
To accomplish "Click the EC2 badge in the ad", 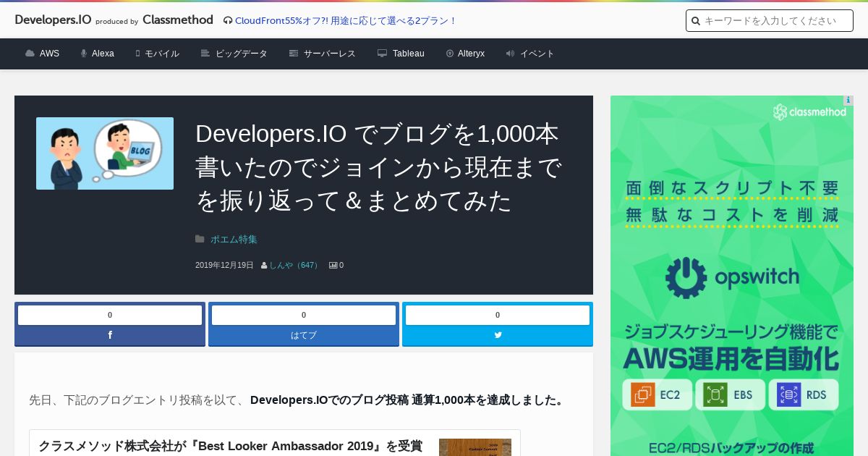I will [x=658, y=395].
